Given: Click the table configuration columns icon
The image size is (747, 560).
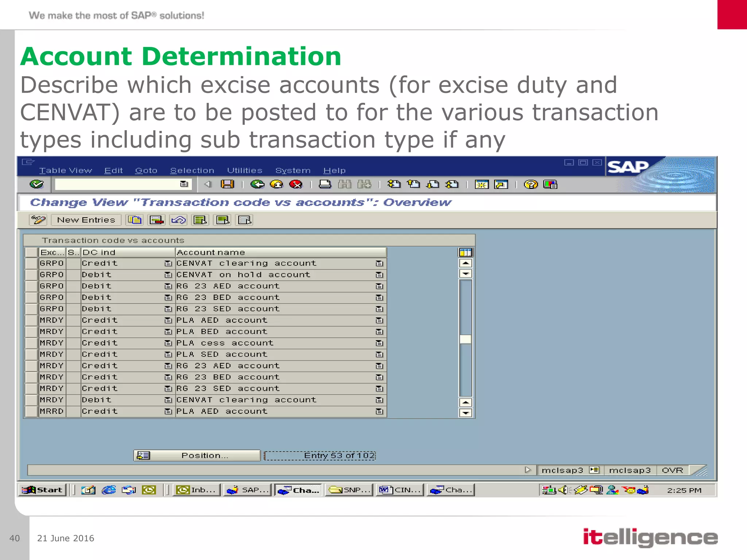Looking at the screenshot, I should coord(465,252).
